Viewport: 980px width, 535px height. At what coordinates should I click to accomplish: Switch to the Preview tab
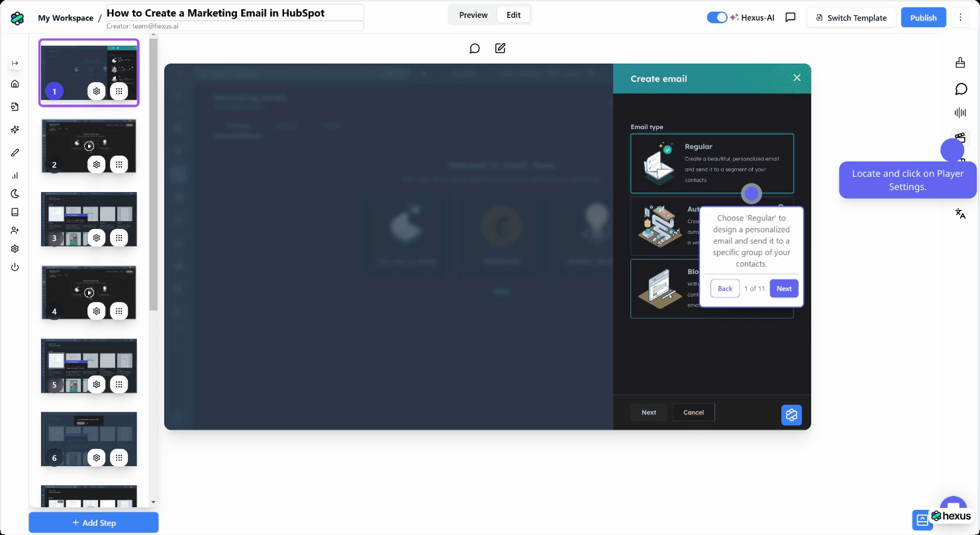(x=473, y=15)
